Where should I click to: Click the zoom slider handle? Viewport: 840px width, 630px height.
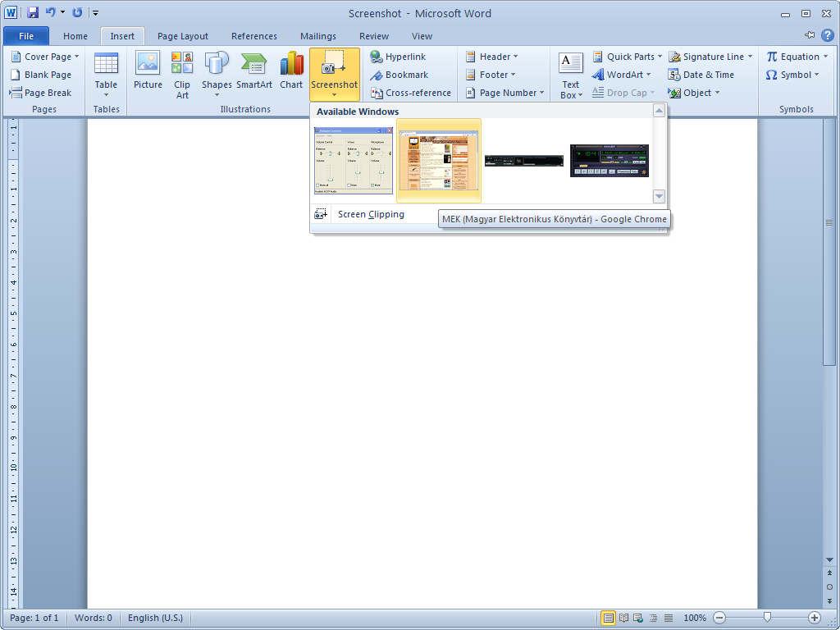[767, 618]
